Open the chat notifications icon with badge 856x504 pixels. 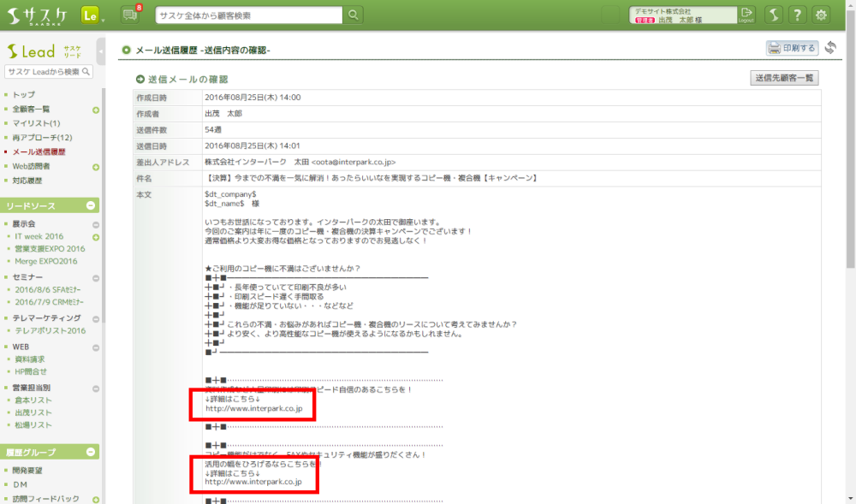pyautogui.click(x=130, y=15)
